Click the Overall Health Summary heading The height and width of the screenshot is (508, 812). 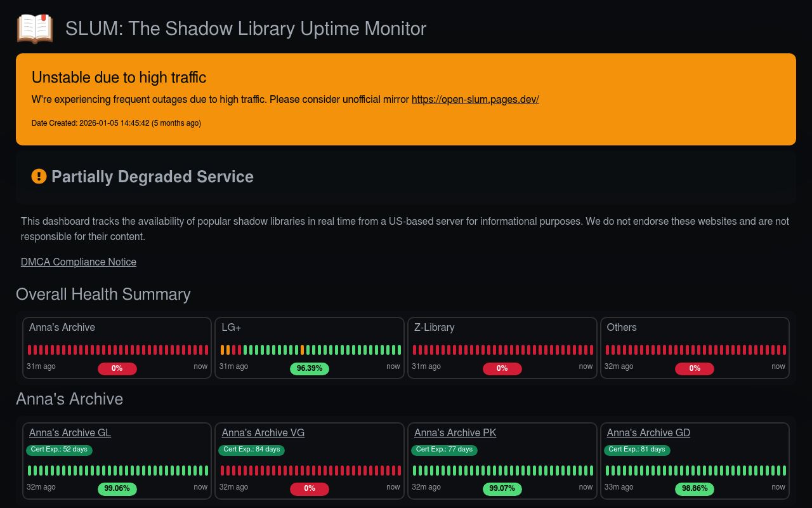point(103,294)
